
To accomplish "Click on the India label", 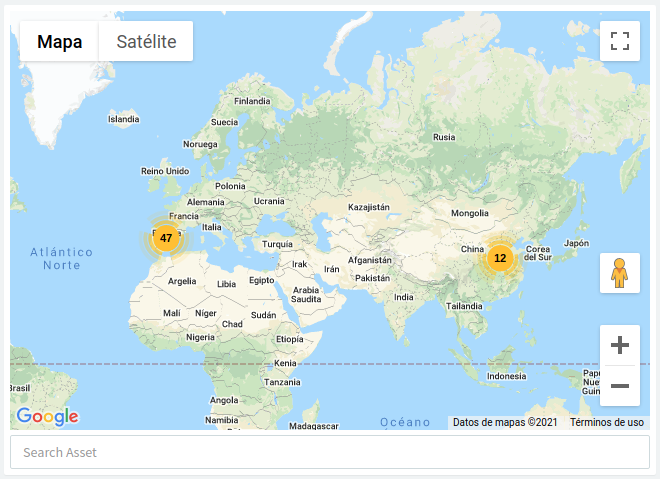I will coord(404,297).
